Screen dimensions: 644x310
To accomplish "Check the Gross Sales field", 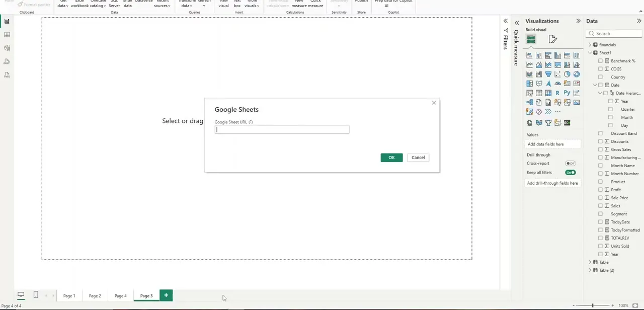I will 600,149.
